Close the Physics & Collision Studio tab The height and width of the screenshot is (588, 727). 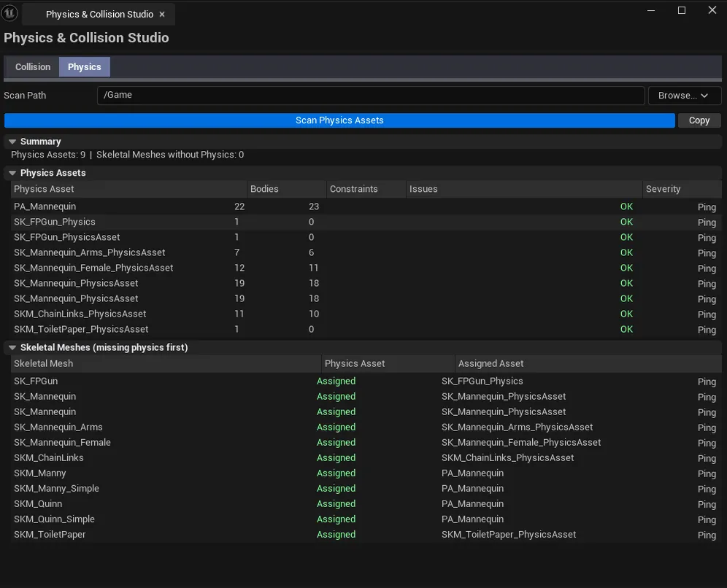pyautogui.click(x=162, y=15)
